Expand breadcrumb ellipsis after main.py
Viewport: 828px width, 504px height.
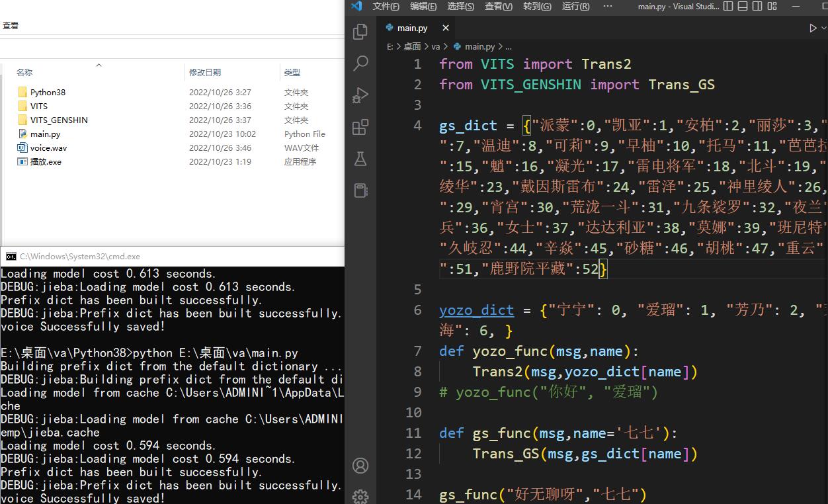click(x=509, y=46)
